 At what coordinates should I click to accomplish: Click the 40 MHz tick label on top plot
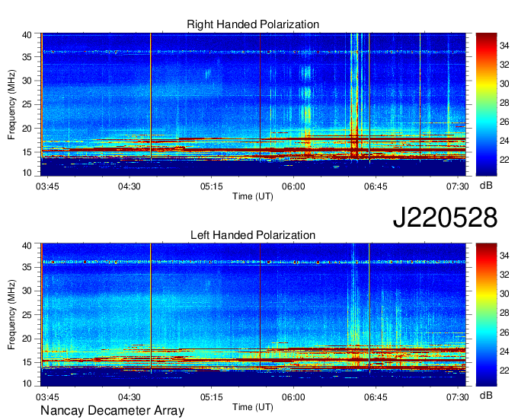coord(27,35)
